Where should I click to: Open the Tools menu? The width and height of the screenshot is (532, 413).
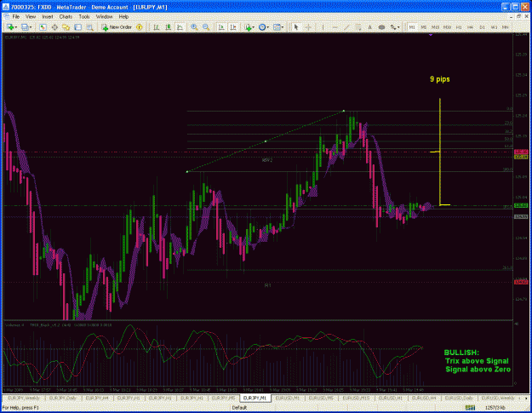tap(84, 17)
